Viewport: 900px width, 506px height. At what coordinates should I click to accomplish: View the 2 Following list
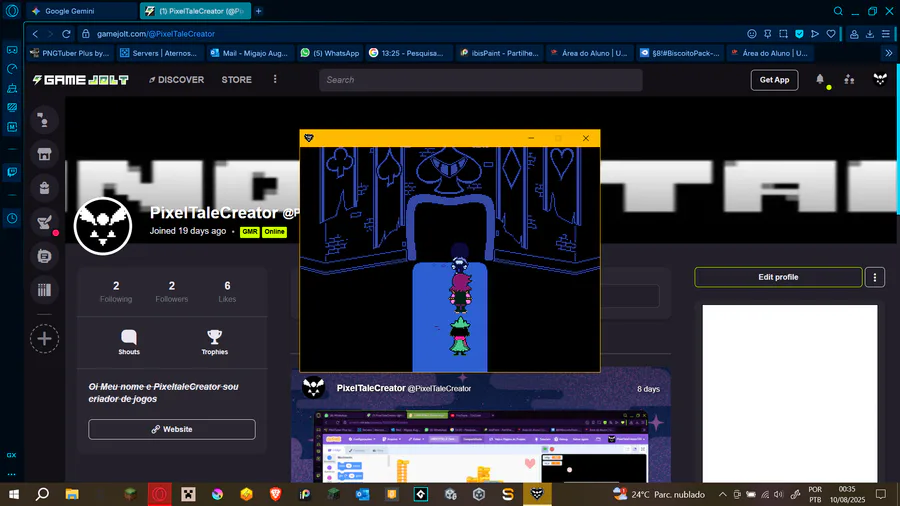[116, 291]
